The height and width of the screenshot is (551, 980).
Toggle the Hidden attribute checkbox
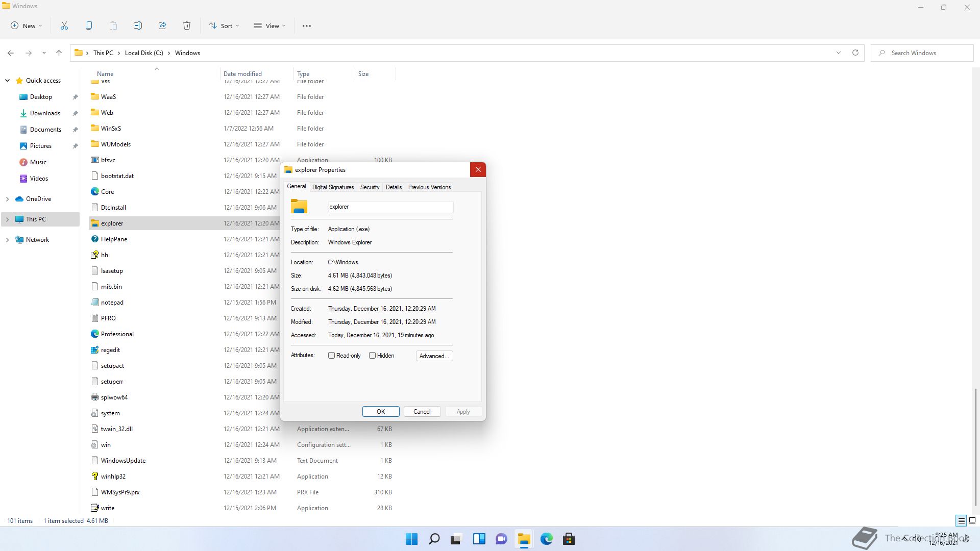click(373, 356)
